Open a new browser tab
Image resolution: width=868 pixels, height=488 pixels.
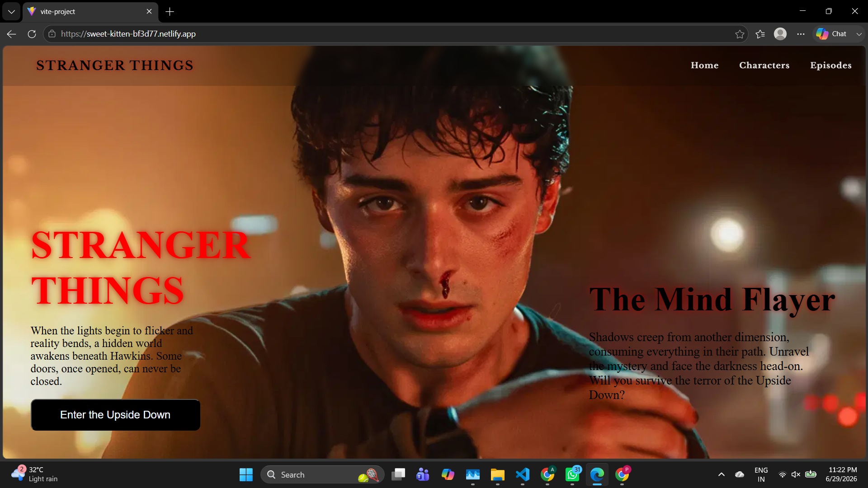(x=170, y=12)
